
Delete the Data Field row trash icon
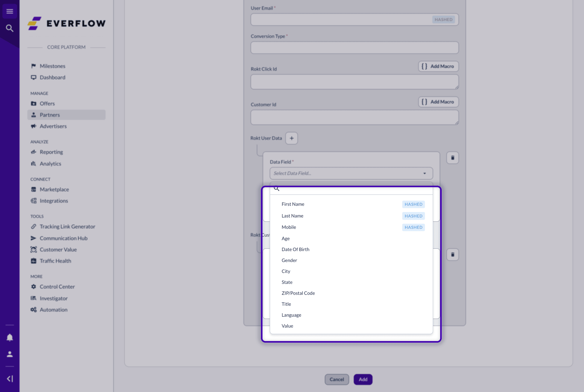click(453, 158)
